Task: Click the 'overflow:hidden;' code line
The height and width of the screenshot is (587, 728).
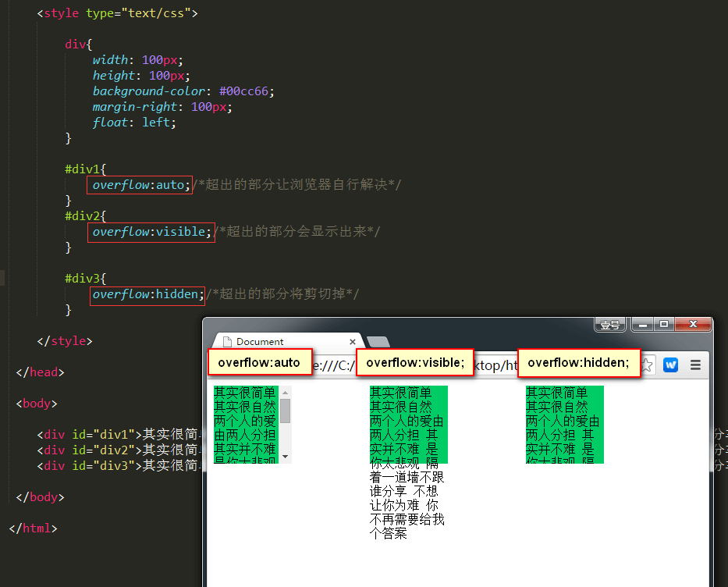Action: (147, 294)
